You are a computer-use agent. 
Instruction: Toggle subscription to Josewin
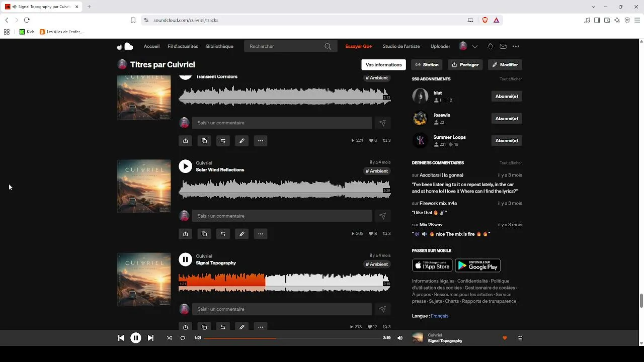[x=507, y=119]
